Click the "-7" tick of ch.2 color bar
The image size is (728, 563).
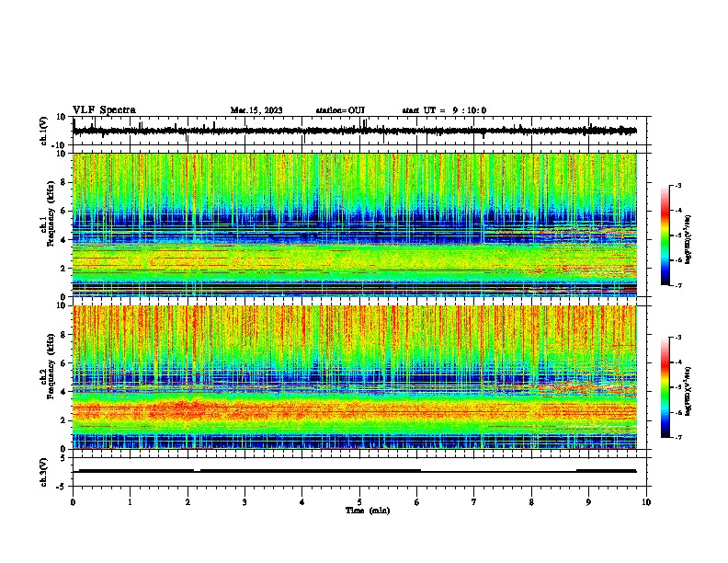pyautogui.click(x=677, y=438)
